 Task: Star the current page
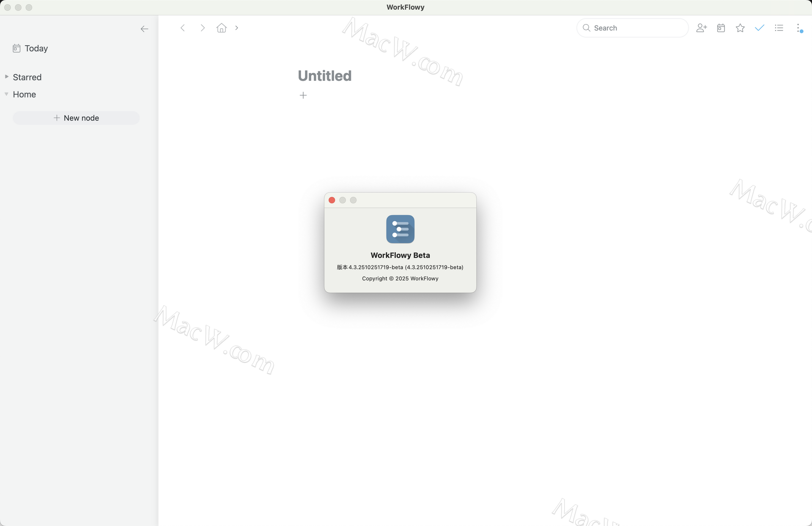[740, 28]
